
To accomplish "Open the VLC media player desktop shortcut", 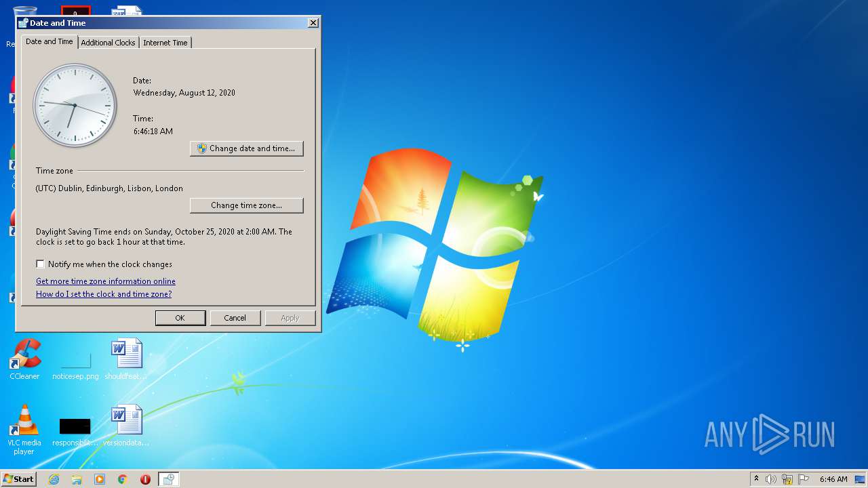I will coord(24,430).
